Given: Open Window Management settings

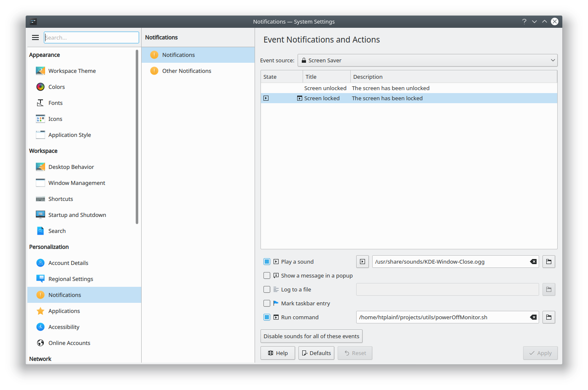Looking at the screenshot, I should point(84,183).
